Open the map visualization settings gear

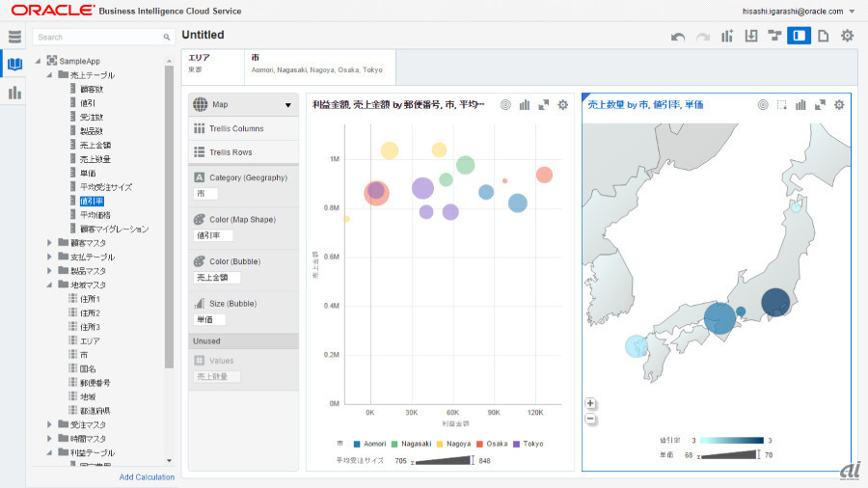coord(838,105)
